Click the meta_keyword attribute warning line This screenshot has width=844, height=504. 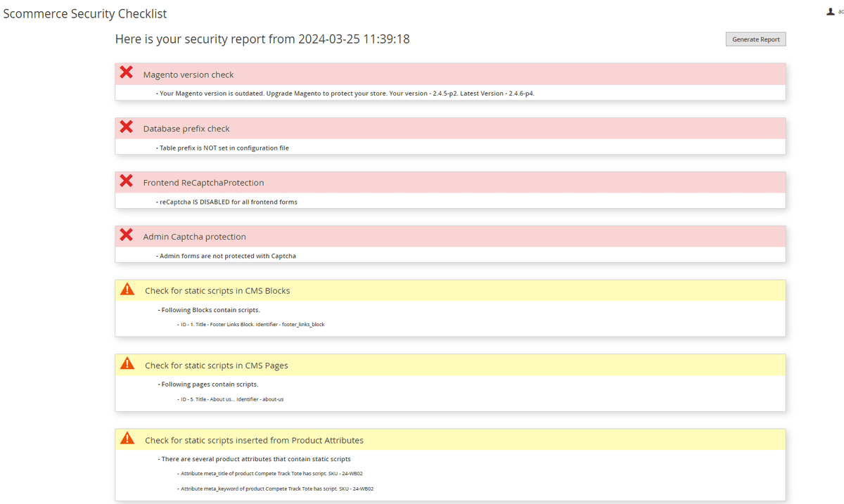point(276,489)
